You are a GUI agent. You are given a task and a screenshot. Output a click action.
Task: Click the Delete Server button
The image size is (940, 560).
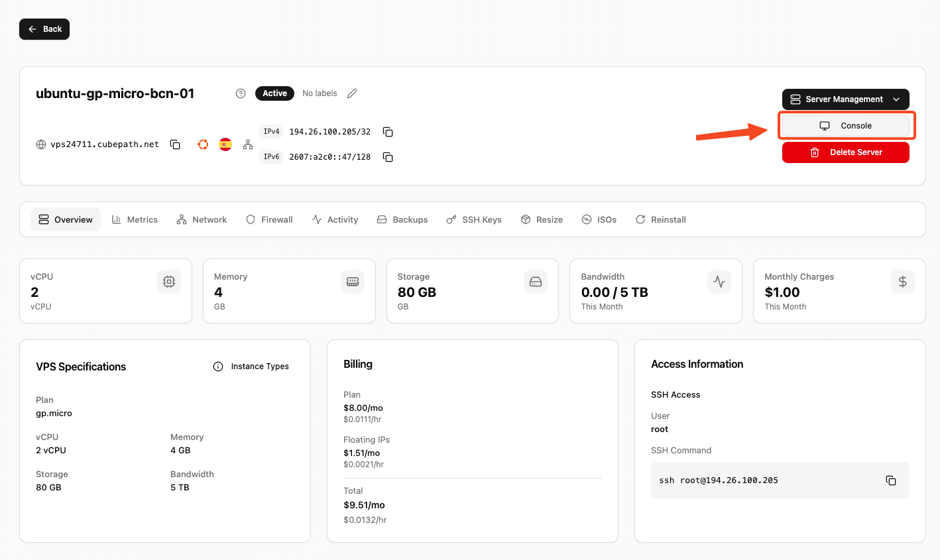[845, 152]
